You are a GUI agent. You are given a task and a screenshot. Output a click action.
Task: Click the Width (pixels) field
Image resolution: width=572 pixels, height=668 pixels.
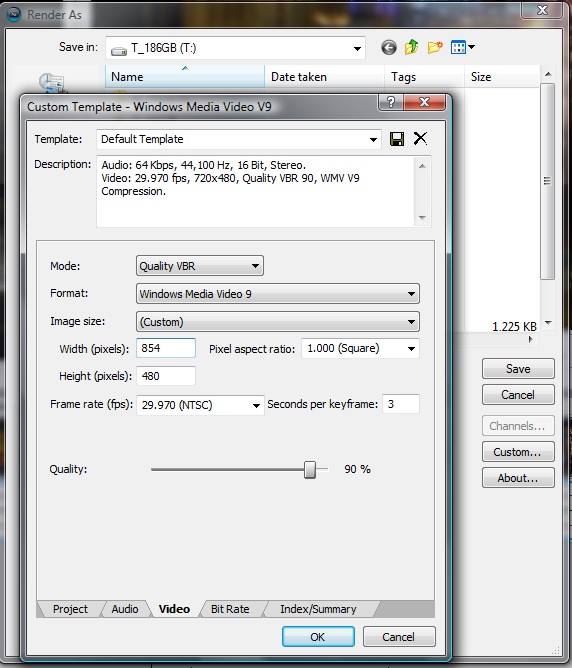[x=166, y=348]
